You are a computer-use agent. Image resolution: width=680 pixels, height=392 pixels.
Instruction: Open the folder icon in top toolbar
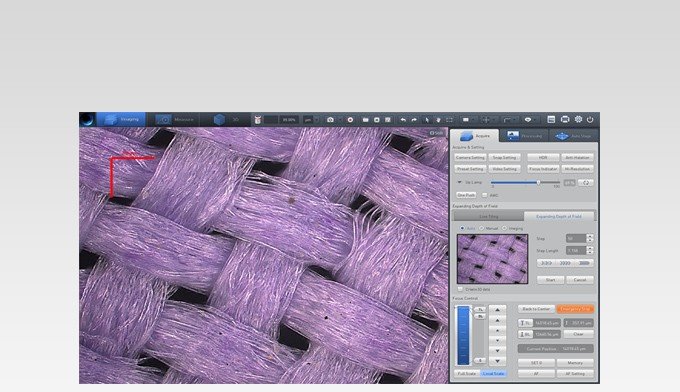[x=366, y=120]
